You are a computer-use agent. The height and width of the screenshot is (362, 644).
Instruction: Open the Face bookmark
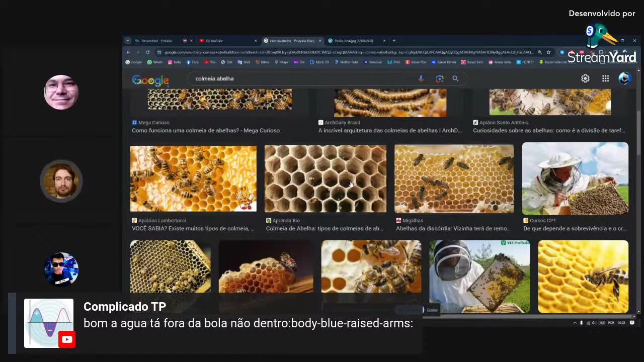click(x=193, y=62)
